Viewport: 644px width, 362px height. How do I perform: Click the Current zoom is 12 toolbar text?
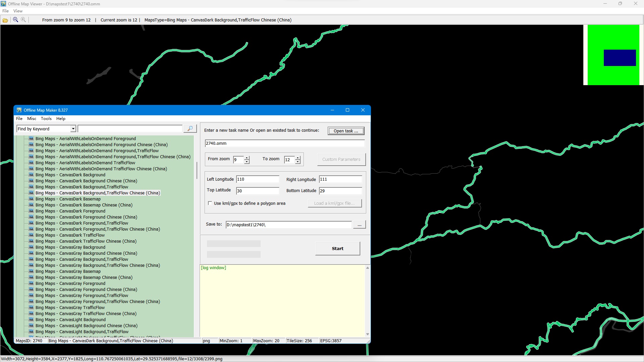point(119,20)
